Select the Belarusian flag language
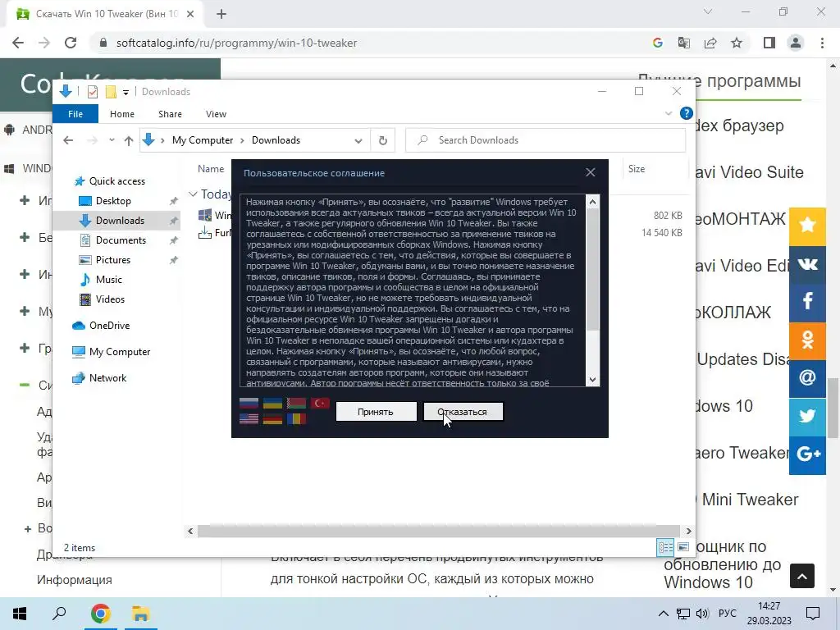 [x=296, y=403]
